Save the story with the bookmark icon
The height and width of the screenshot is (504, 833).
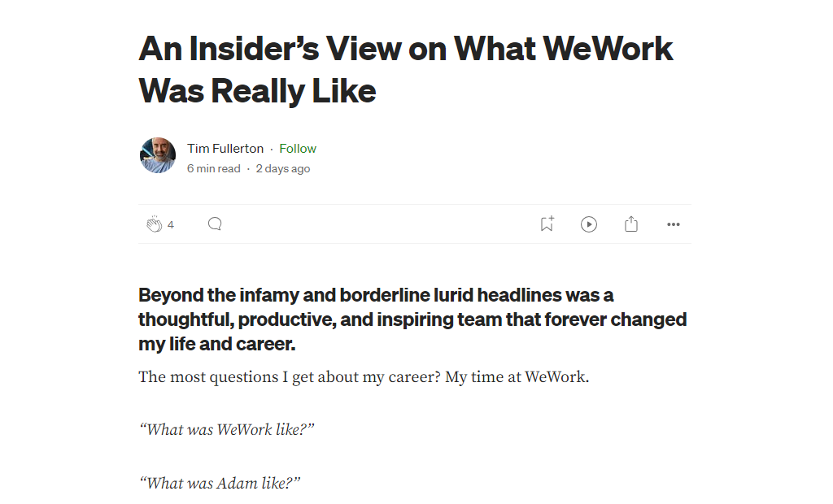(547, 224)
